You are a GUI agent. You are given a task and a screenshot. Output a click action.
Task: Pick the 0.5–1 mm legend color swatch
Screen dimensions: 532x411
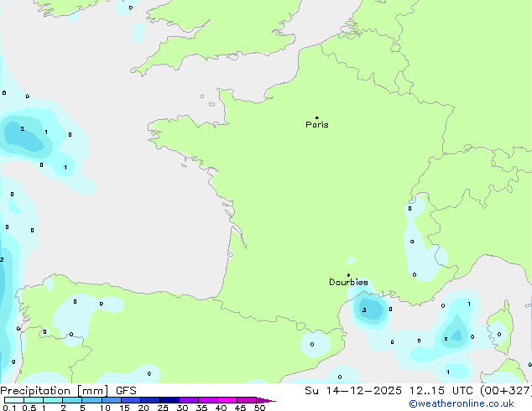(34, 400)
